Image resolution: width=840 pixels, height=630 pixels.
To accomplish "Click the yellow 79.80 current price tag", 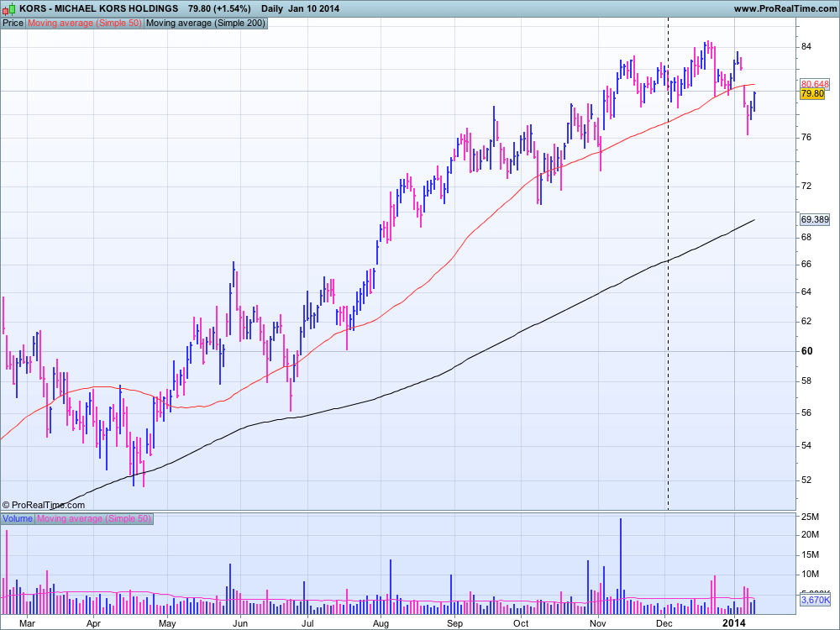I will coord(812,94).
